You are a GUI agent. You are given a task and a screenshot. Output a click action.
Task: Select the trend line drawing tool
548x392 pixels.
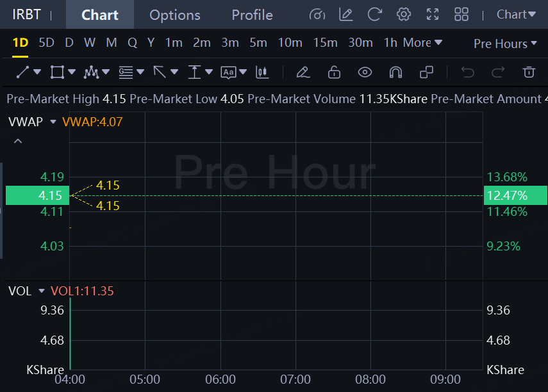tap(23, 72)
